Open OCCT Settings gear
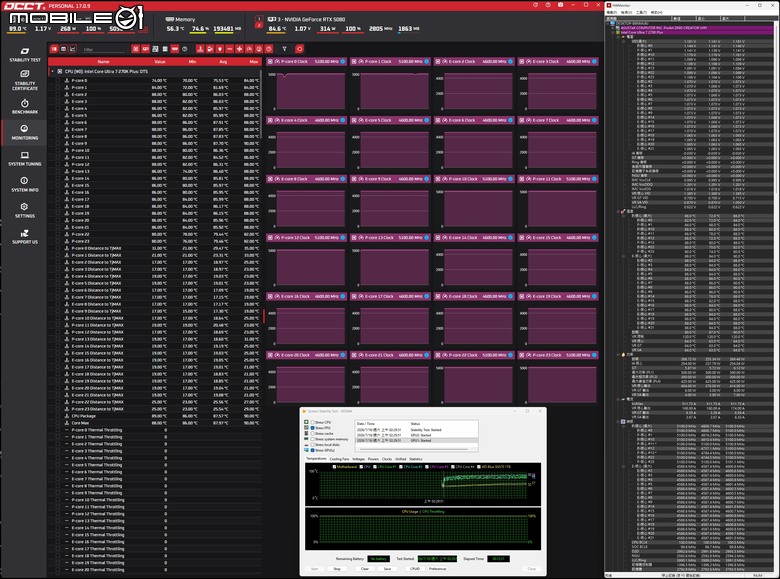Image resolution: width=780 pixels, height=579 pixels. click(24, 210)
